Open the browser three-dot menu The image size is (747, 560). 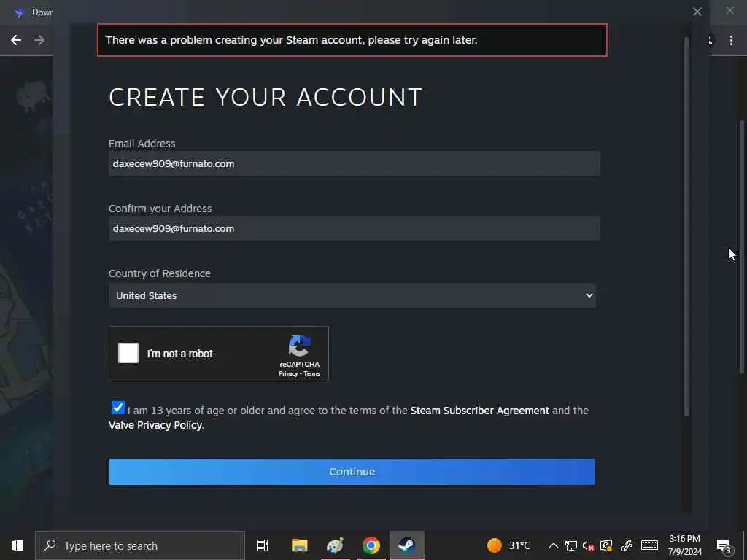point(731,41)
